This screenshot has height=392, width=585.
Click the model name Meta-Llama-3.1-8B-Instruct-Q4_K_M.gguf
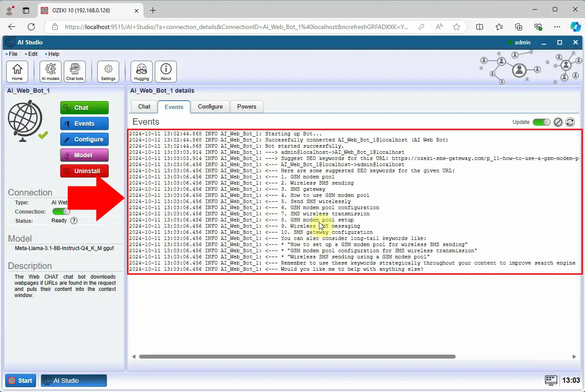(64, 248)
